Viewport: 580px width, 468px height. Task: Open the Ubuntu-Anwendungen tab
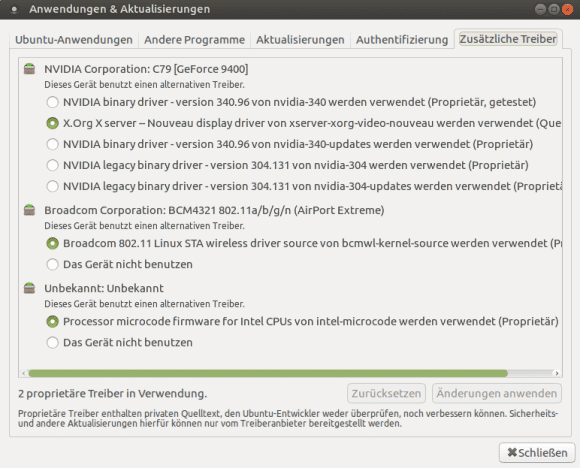(74, 40)
